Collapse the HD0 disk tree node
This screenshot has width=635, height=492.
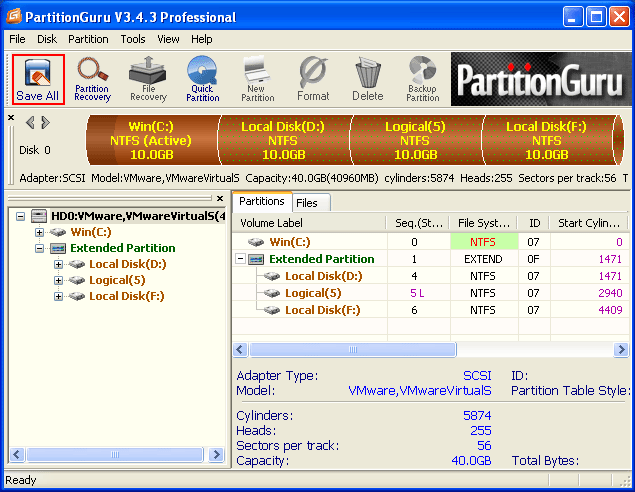(20, 216)
